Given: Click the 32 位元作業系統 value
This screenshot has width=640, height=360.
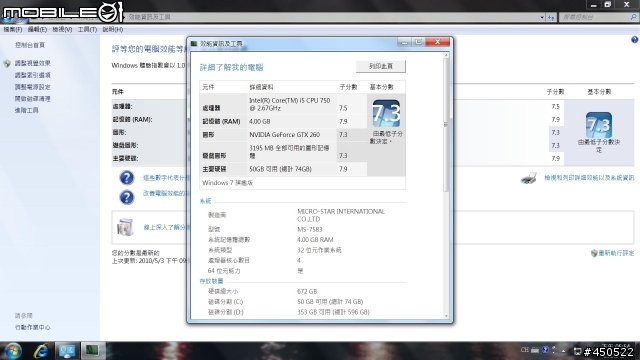Looking at the screenshot, I should [319, 250].
